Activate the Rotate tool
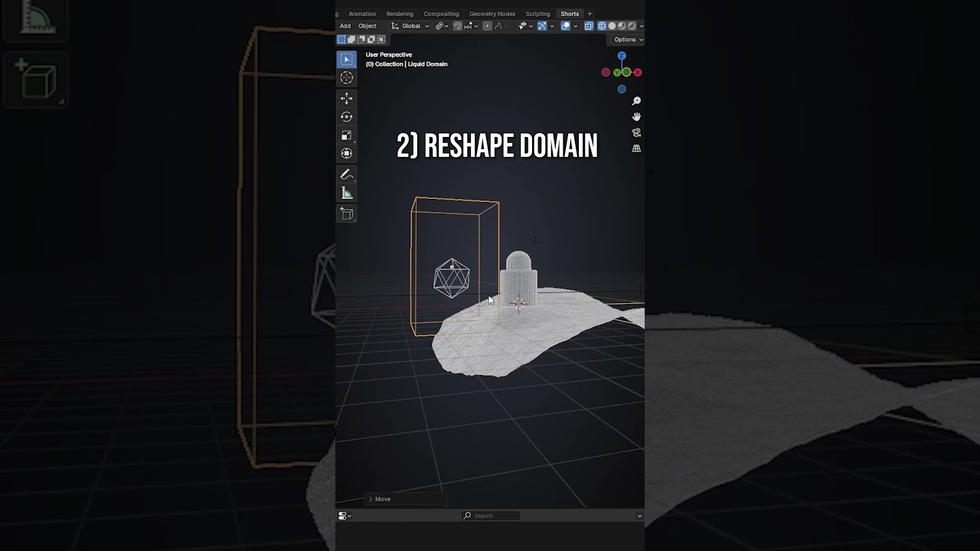Image resolution: width=980 pixels, height=551 pixels. tap(347, 117)
